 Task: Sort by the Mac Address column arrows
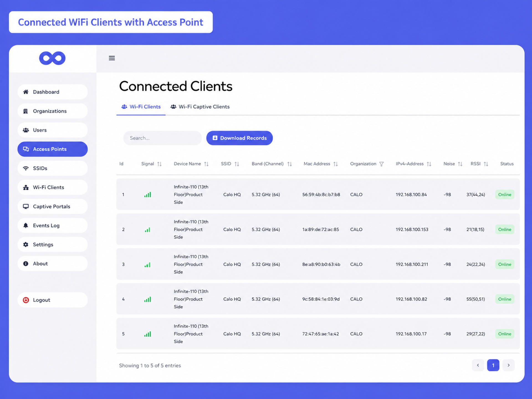[x=336, y=164]
